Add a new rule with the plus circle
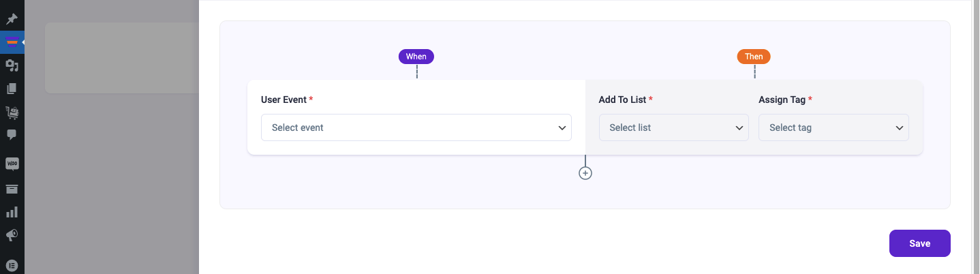 (x=585, y=173)
